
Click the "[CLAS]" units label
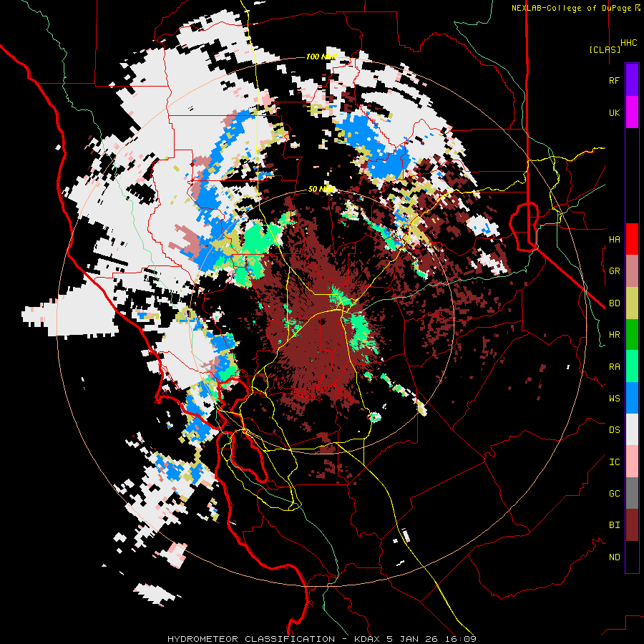click(605, 49)
